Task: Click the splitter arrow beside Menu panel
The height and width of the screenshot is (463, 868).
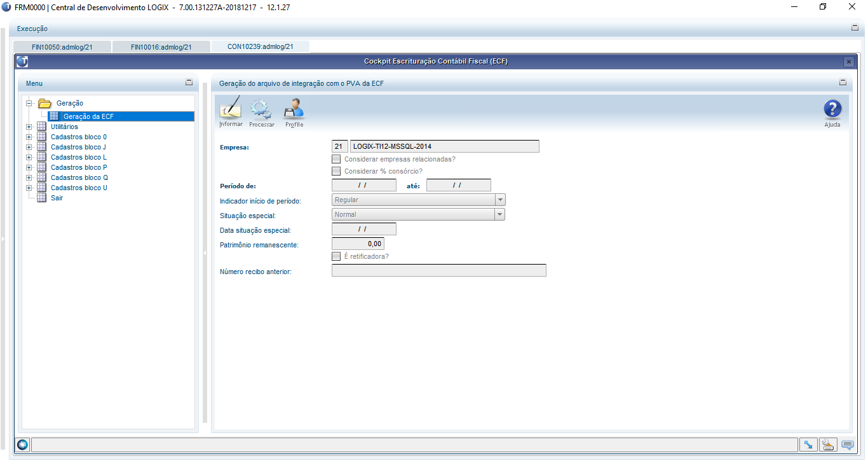Action: [205, 252]
